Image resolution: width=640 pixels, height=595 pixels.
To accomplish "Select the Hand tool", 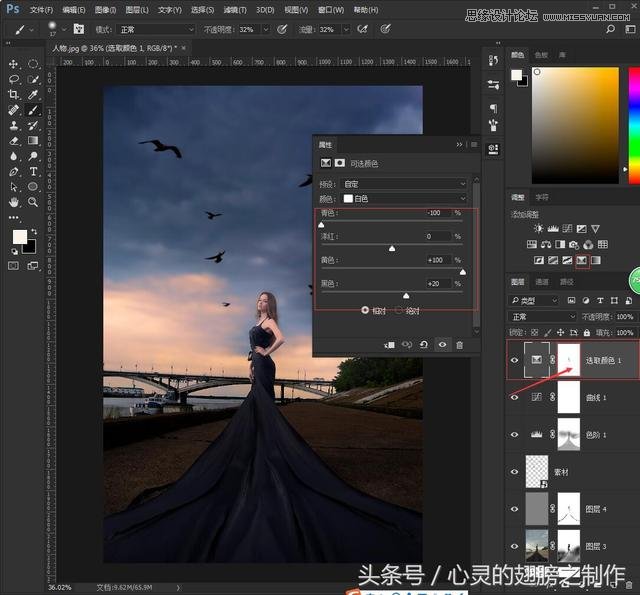I will (14, 201).
